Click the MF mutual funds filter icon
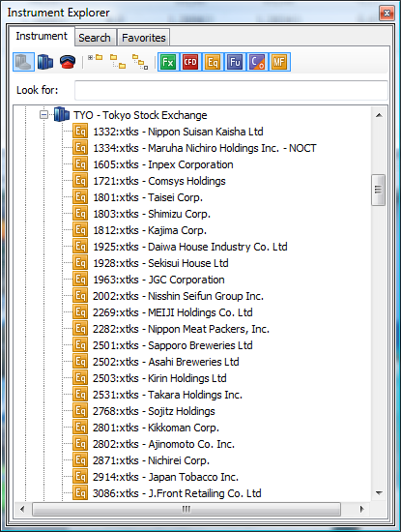The height and width of the screenshot is (532, 401). pyautogui.click(x=279, y=62)
